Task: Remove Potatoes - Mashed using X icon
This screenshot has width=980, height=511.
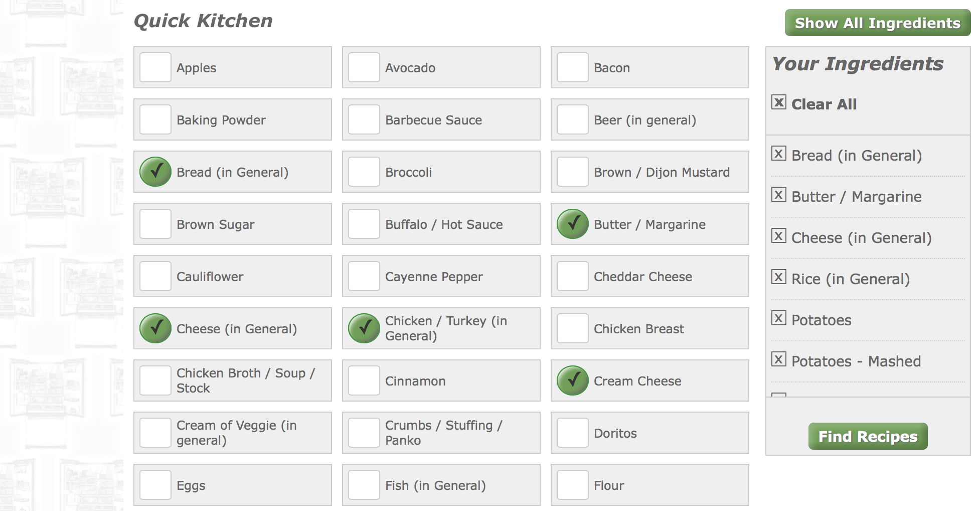Action: point(778,359)
